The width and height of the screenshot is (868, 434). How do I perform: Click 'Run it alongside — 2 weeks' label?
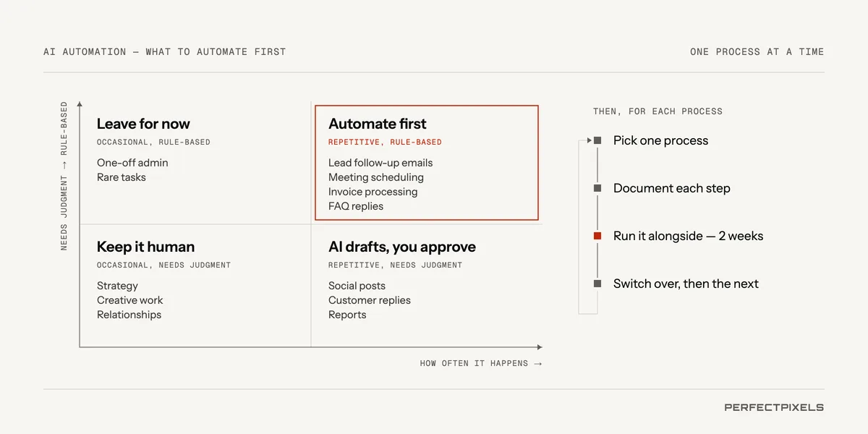(x=688, y=236)
